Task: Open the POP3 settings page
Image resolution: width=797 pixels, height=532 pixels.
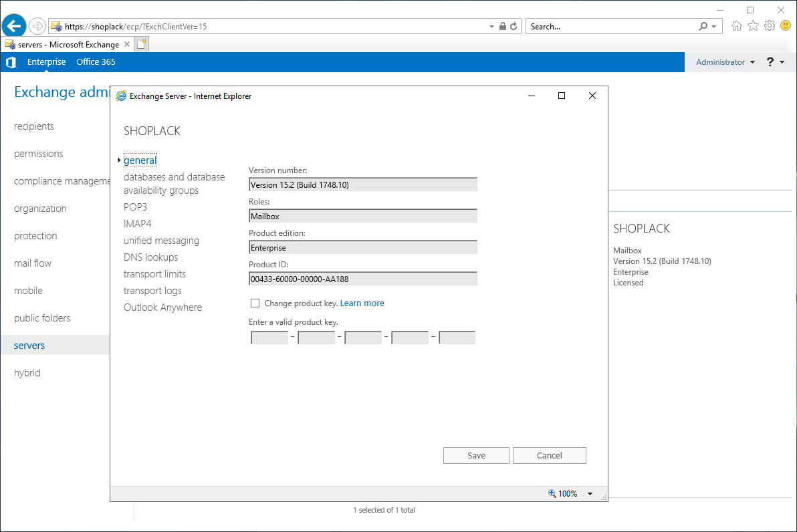Action: (135, 207)
